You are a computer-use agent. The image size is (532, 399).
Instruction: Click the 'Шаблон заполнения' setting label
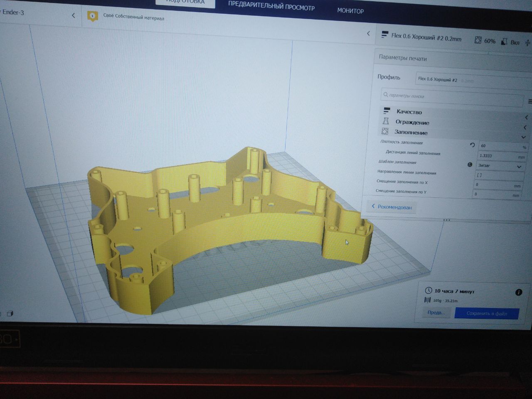coord(397,162)
